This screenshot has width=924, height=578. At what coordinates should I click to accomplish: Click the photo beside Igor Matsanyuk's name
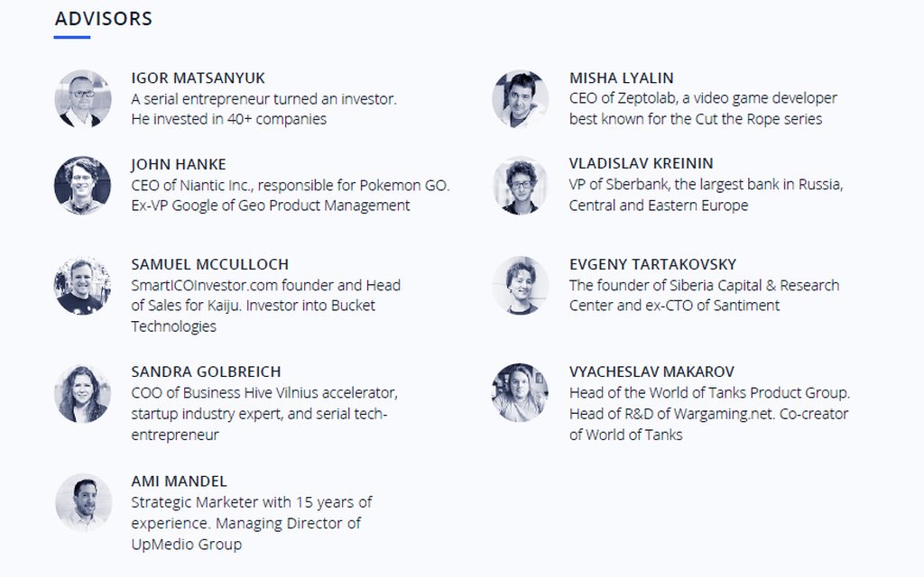(83, 98)
